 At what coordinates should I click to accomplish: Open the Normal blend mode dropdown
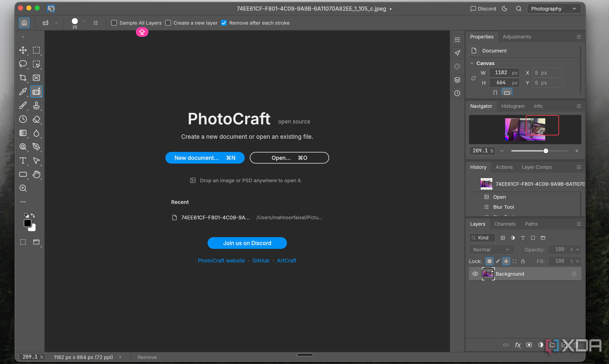pyautogui.click(x=492, y=250)
